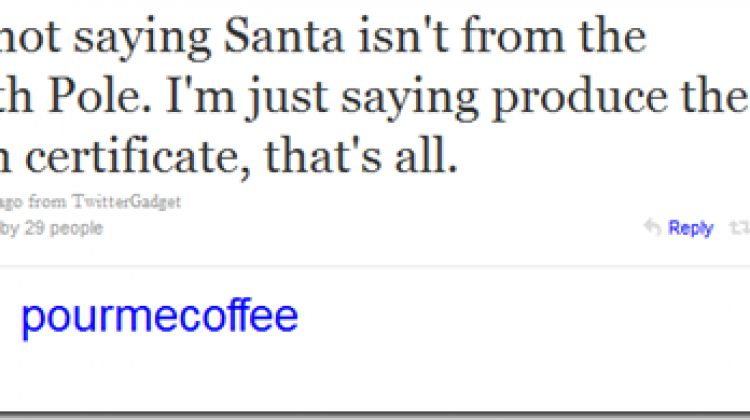Click the reply arrow icon

click(652, 228)
